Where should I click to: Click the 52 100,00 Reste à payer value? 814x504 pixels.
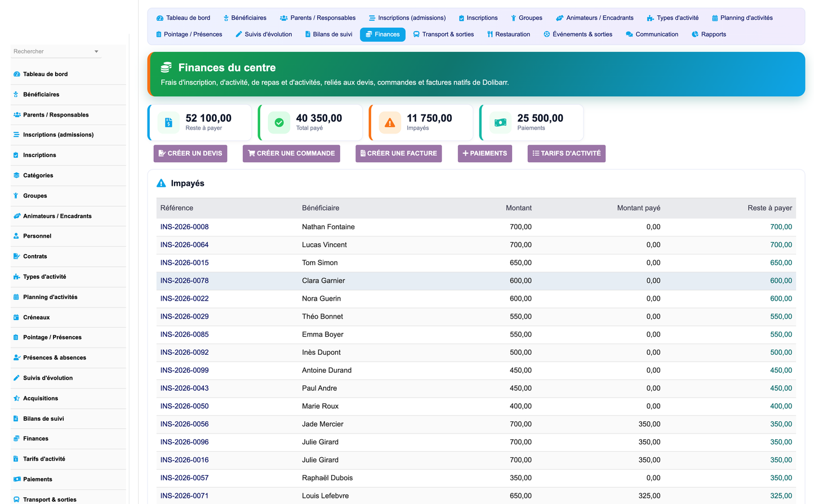coord(208,118)
